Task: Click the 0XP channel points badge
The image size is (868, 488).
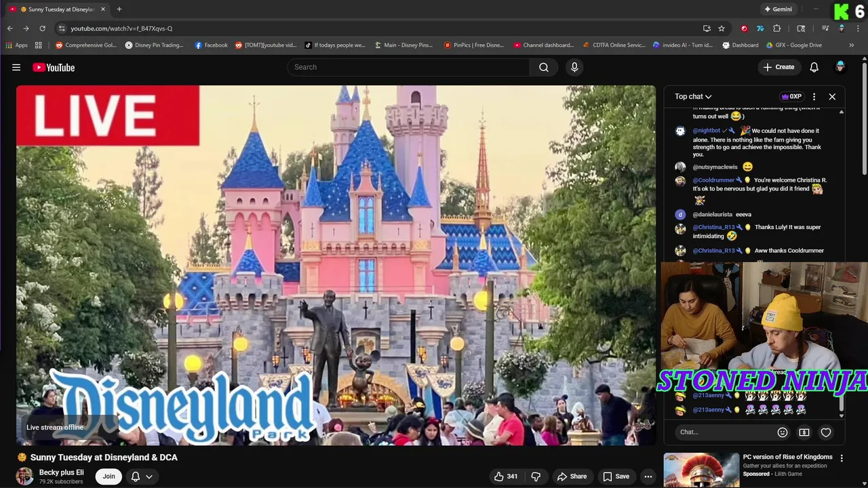Action: 791,96
